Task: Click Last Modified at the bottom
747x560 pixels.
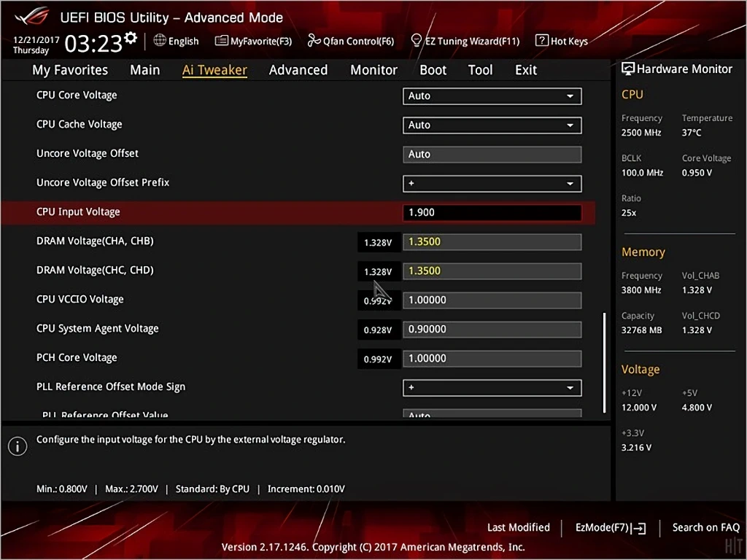Action: (519, 528)
